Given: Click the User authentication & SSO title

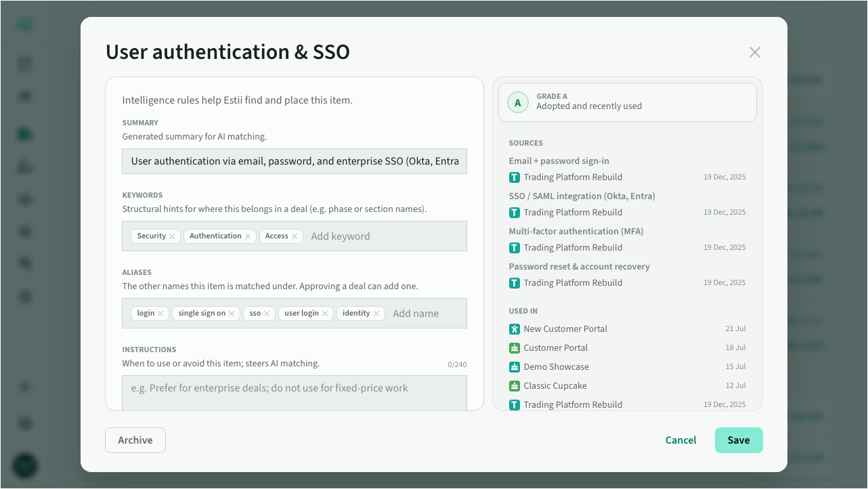Looking at the screenshot, I should (227, 52).
